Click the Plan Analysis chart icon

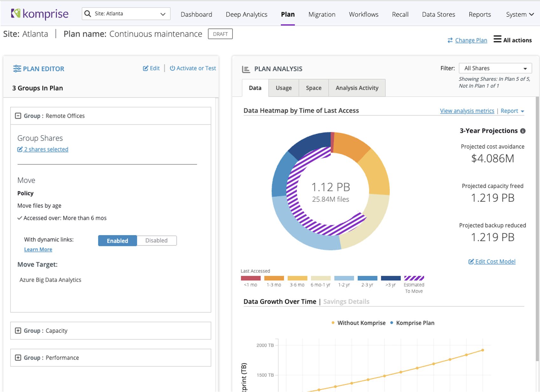coord(246,69)
